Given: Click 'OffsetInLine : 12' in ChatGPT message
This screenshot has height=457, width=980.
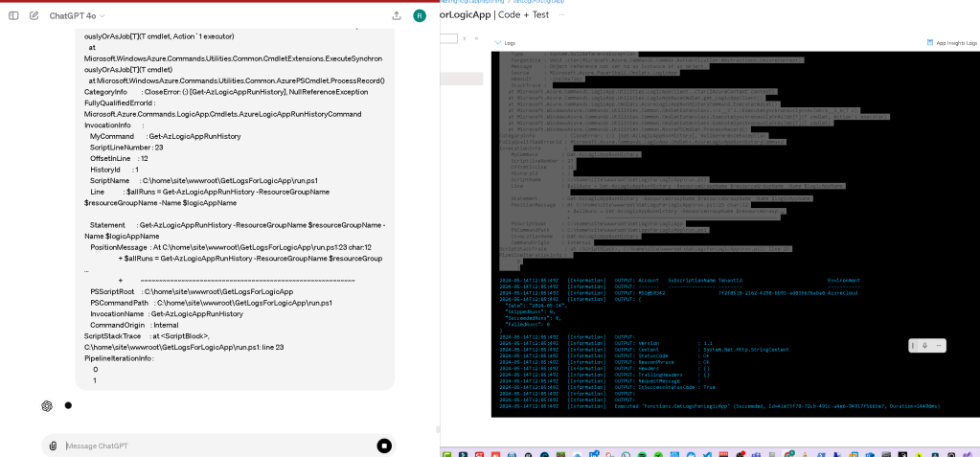Looking at the screenshot, I should [119, 159].
